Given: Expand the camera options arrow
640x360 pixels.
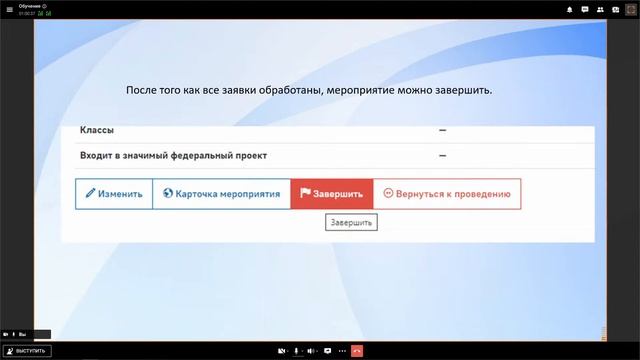Looking at the screenshot, I should click(287, 351).
